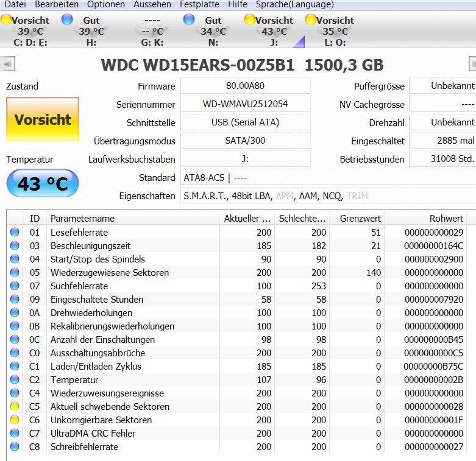Click status orb of Beschleunigungszeit row
This screenshot has width=476, height=461.
[15, 245]
